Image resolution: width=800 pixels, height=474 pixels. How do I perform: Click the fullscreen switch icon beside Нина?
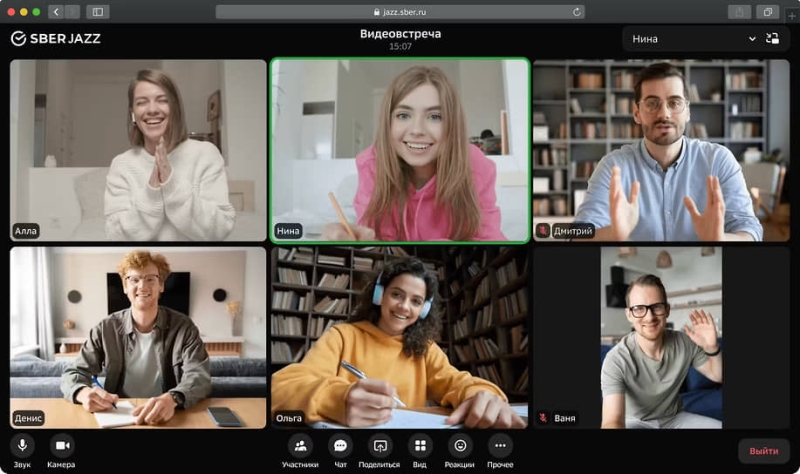point(772,39)
